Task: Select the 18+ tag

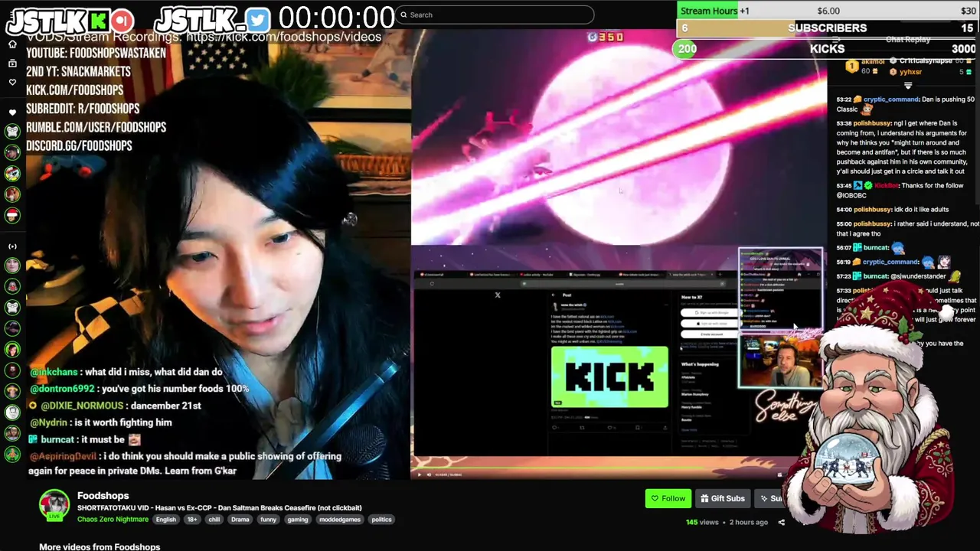Action: pyautogui.click(x=192, y=520)
